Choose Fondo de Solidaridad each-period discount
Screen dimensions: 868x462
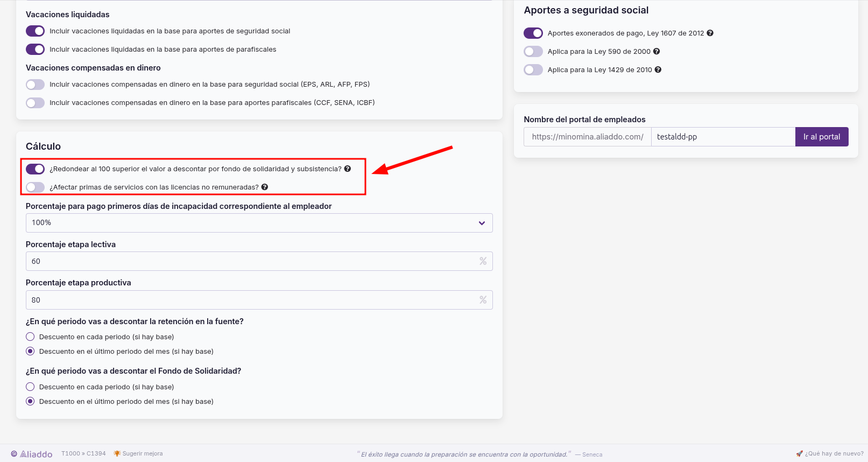click(x=30, y=387)
